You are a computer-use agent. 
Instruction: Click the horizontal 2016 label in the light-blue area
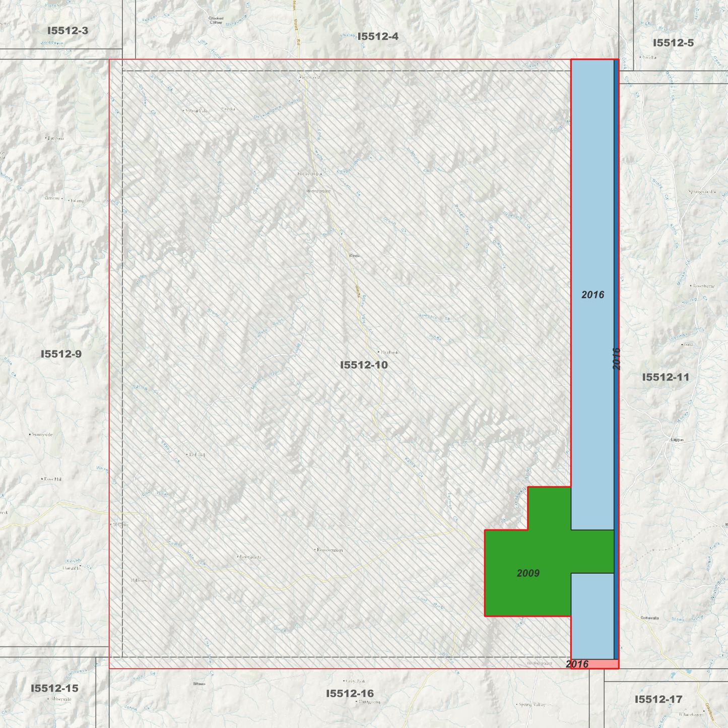point(592,295)
